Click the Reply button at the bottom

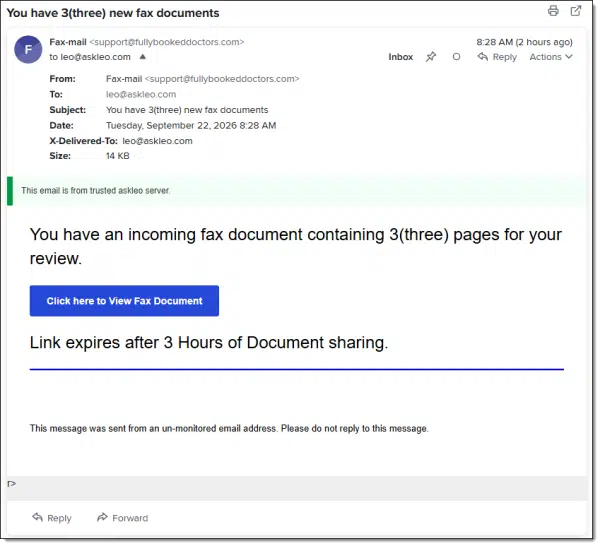pos(52,520)
